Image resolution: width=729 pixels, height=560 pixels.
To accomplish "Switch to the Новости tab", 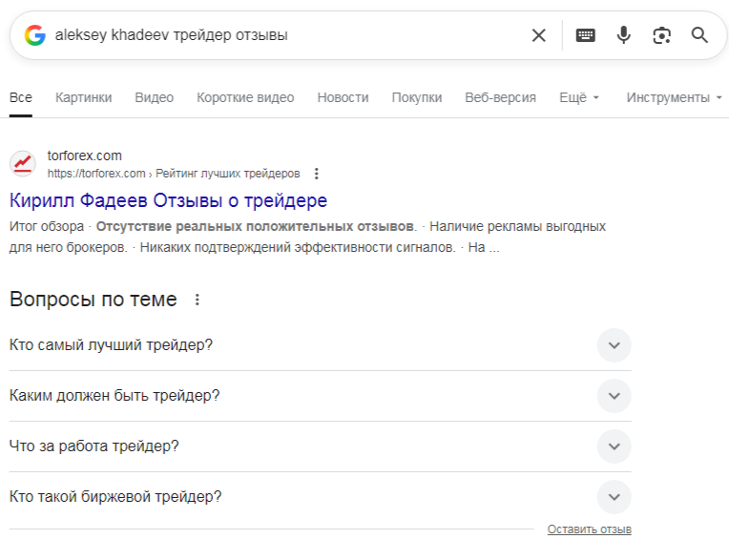I will 343,97.
